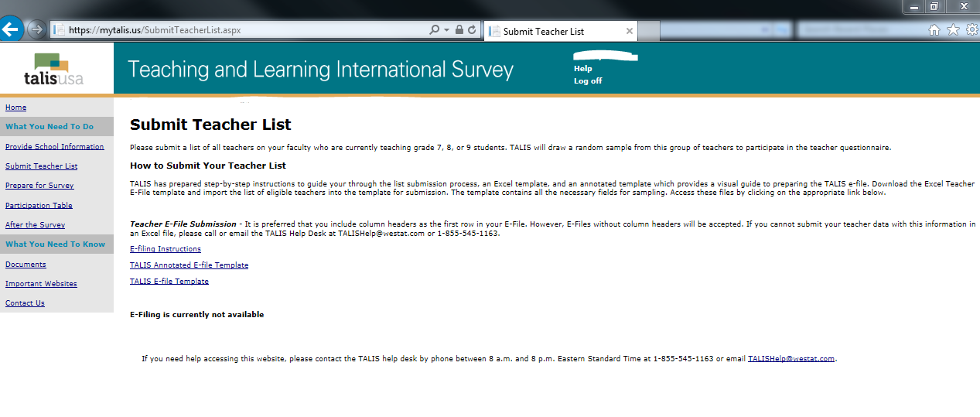Restore down the browser window
The image size is (980, 417).
tap(934, 6)
